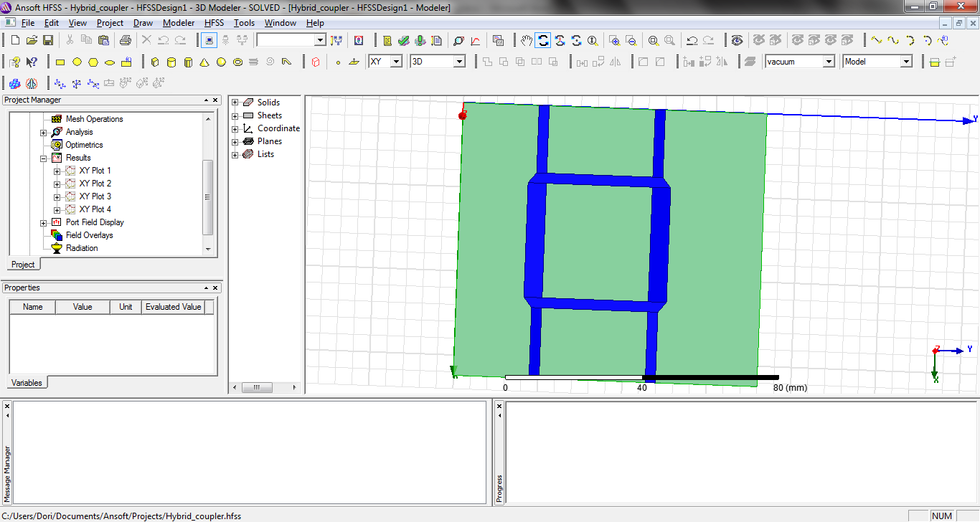Click the Value column header in Properties
The image size is (980, 522).
pyautogui.click(x=83, y=307)
